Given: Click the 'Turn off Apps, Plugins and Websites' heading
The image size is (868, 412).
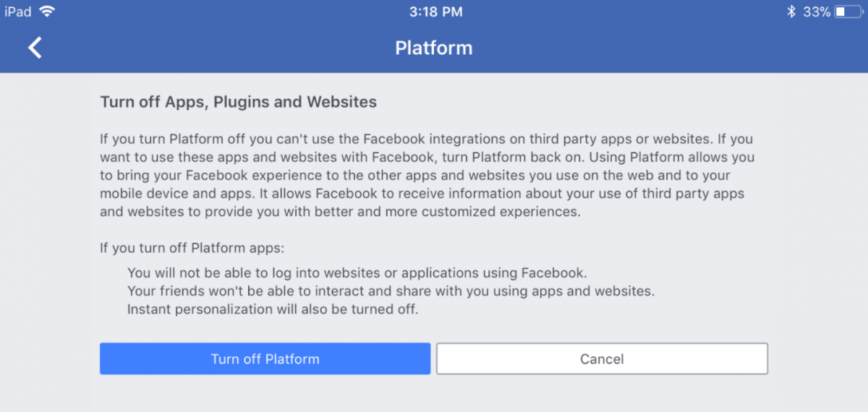Looking at the screenshot, I should 238,102.
